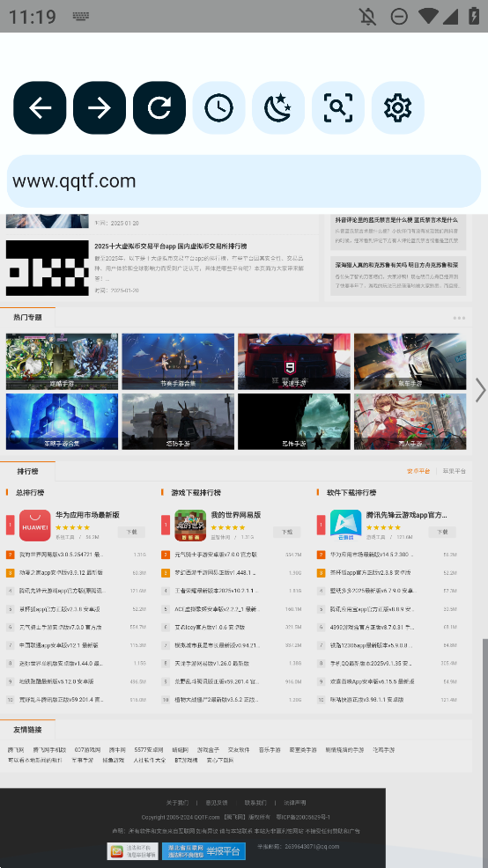The image size is (488, 868).
Task: Open the 意见反馈 footer link
Action: pyautogui.click(x=217, y=803)
